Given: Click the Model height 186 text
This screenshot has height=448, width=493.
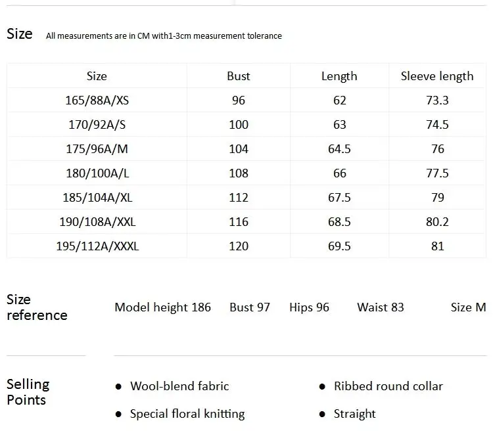Looking at the screenshot, I should click(x=162, y=307).
